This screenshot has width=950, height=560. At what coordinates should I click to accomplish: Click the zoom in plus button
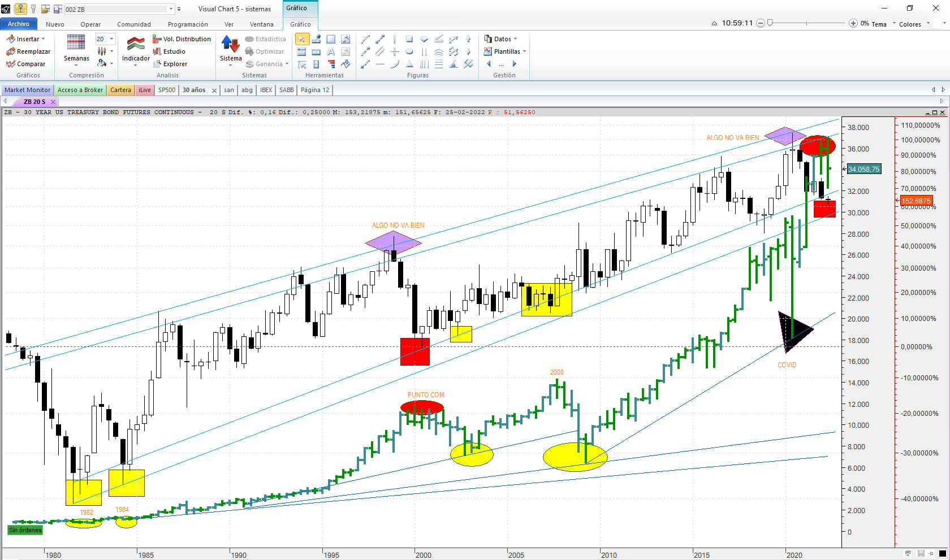click(853, 23)
